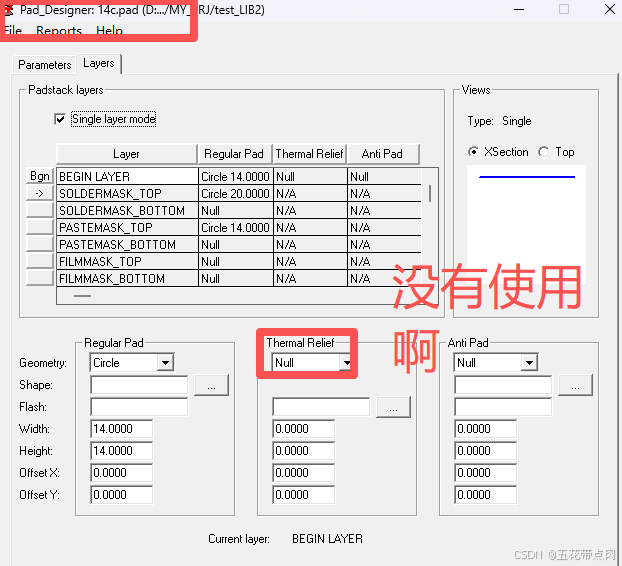
Task: Click the Thermal Relief Offset Y field
Action: point(303,495)
